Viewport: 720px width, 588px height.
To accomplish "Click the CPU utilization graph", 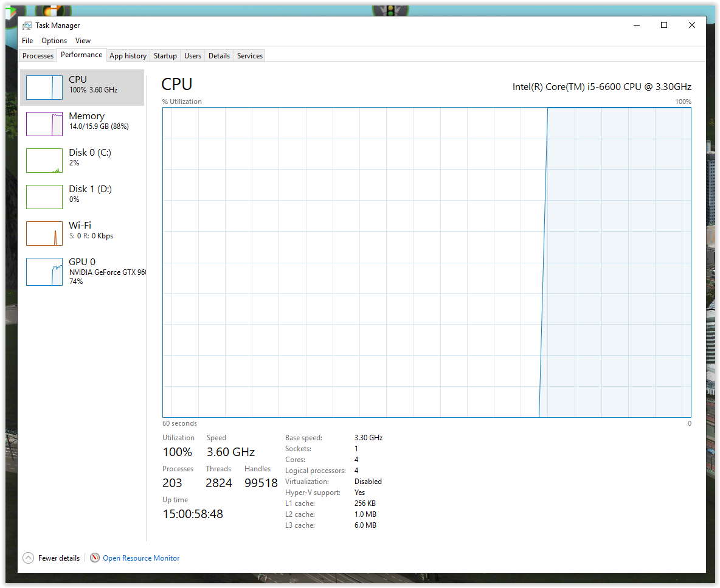I will (426, 263).
